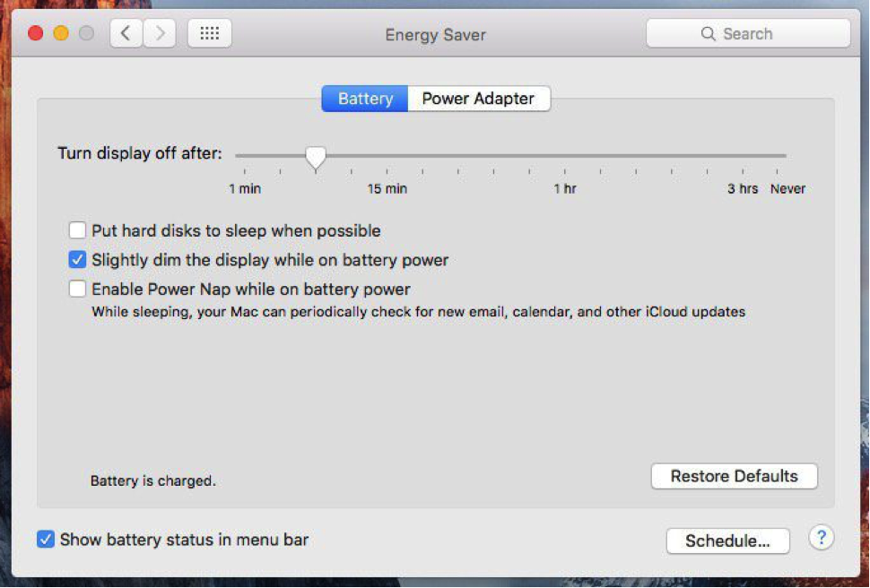
Task: Click the 'Turn display off after:' label
Action: (x=140, y=153)
